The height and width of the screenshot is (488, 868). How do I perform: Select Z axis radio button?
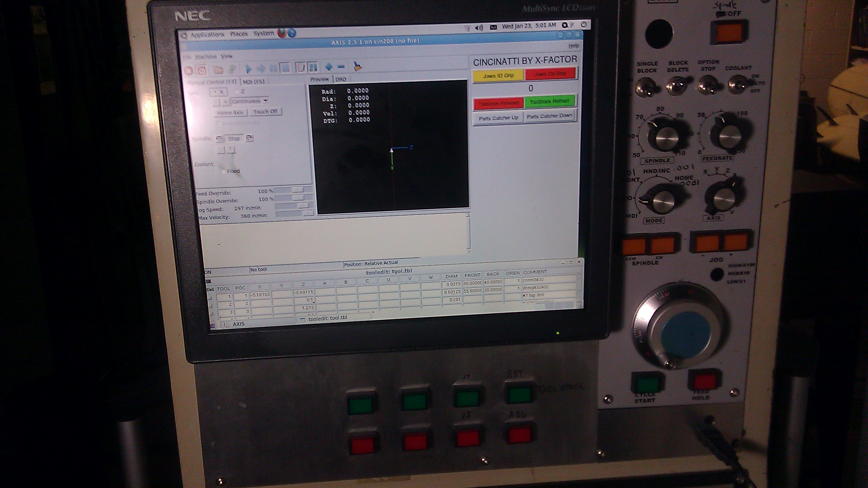point(239,91)
